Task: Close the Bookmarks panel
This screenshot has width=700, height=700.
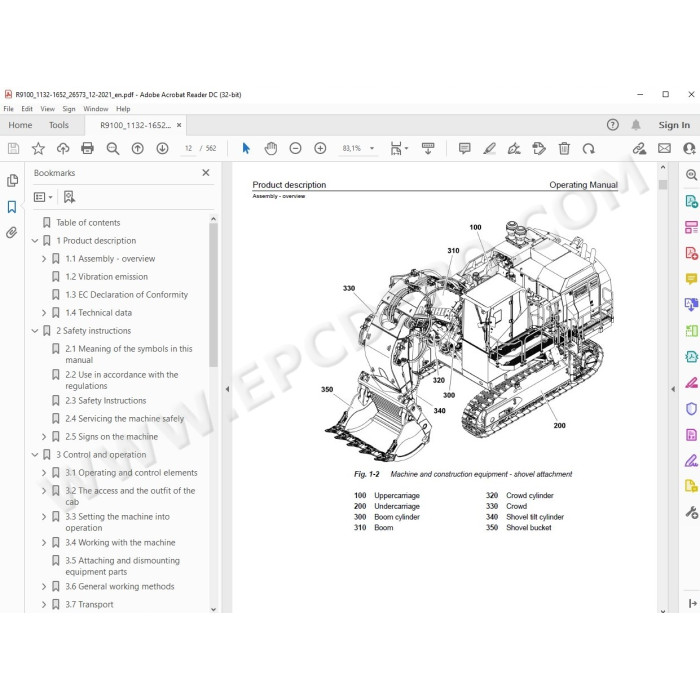Action: (x=206, y=172)
